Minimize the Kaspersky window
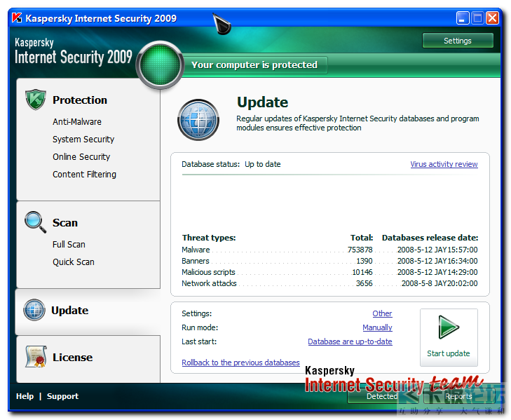 point(463,18)
